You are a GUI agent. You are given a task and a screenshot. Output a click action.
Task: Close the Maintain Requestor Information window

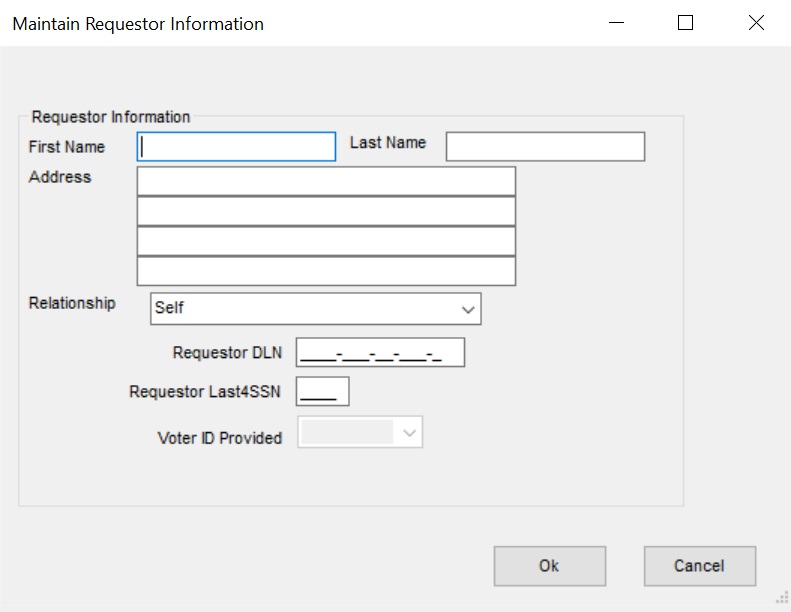click(x=756, y=23)
